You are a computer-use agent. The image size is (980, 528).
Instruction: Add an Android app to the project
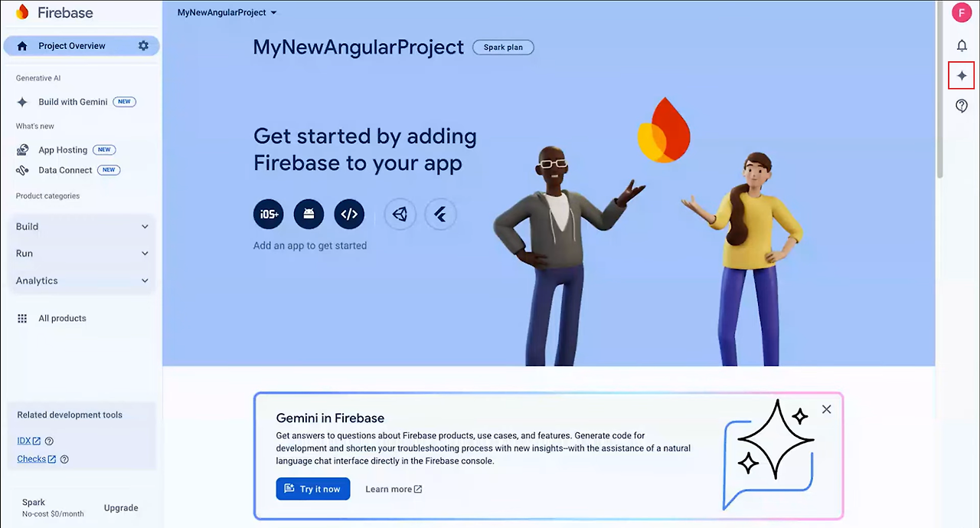click(x=309, y=215)
